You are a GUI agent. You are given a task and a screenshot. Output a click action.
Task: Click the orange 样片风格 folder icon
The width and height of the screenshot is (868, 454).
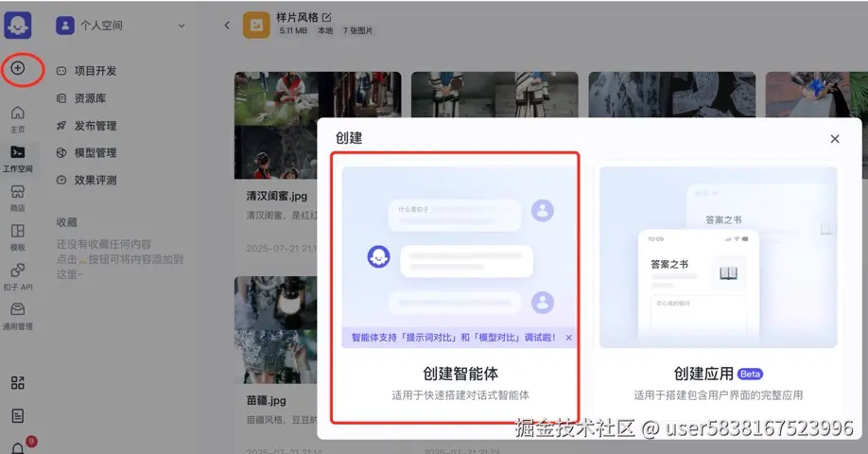(256, 26)
